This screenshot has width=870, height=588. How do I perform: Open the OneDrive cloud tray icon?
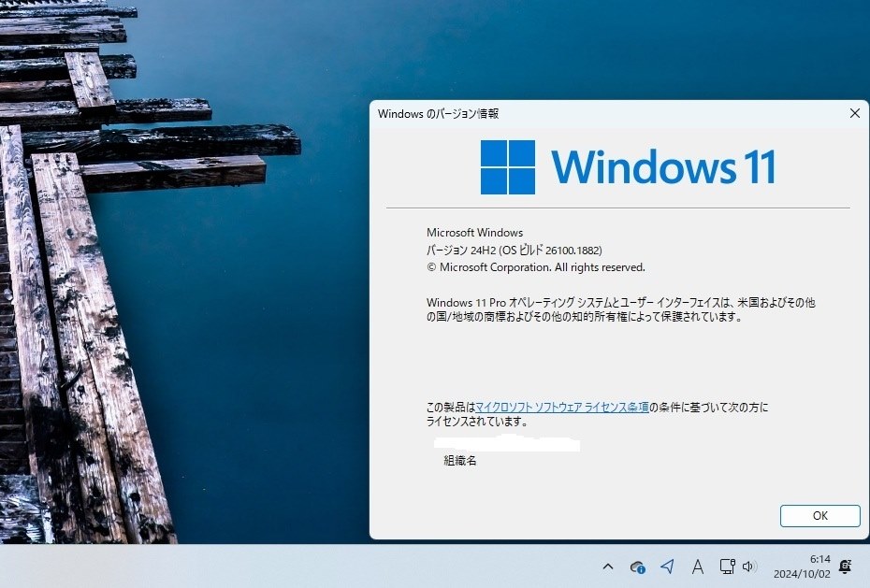pos(637,566)
